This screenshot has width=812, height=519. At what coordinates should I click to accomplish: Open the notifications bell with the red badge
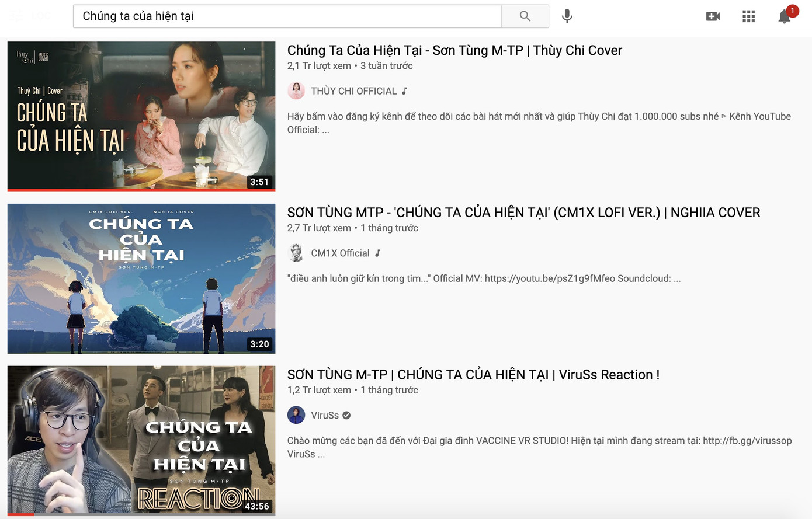[784, 17]
